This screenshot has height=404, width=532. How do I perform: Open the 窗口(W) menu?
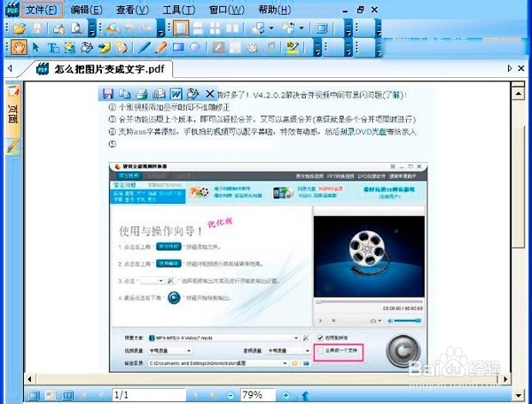point(226,10)
